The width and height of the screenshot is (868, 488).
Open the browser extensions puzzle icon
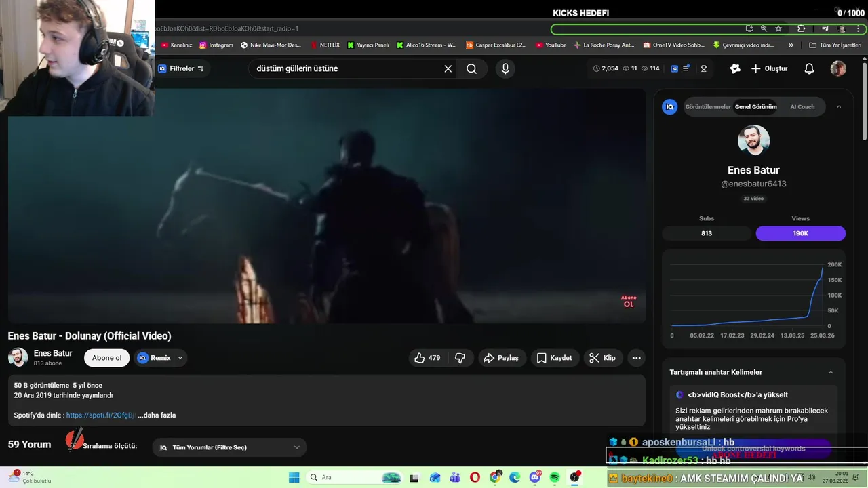[x=801, y=28]
